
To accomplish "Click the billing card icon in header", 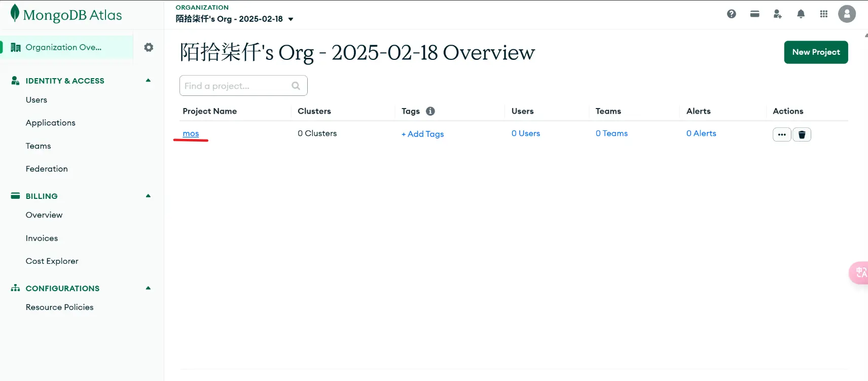I will [x=754, y=14].
